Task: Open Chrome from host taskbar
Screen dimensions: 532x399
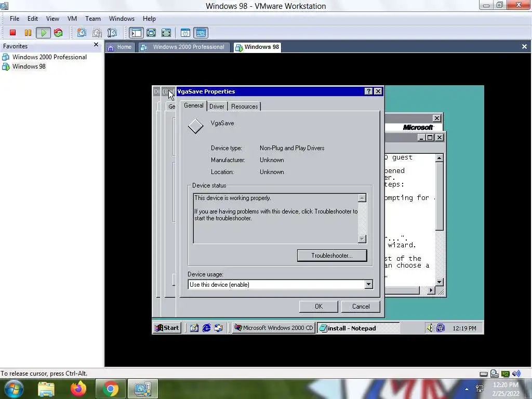Action: 111,389
